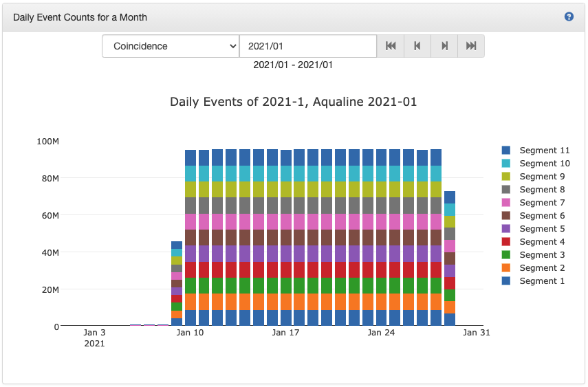Open the help question mark icon
Image resolution: width=588 pixels, height=387 pixels.
[569, 16]
